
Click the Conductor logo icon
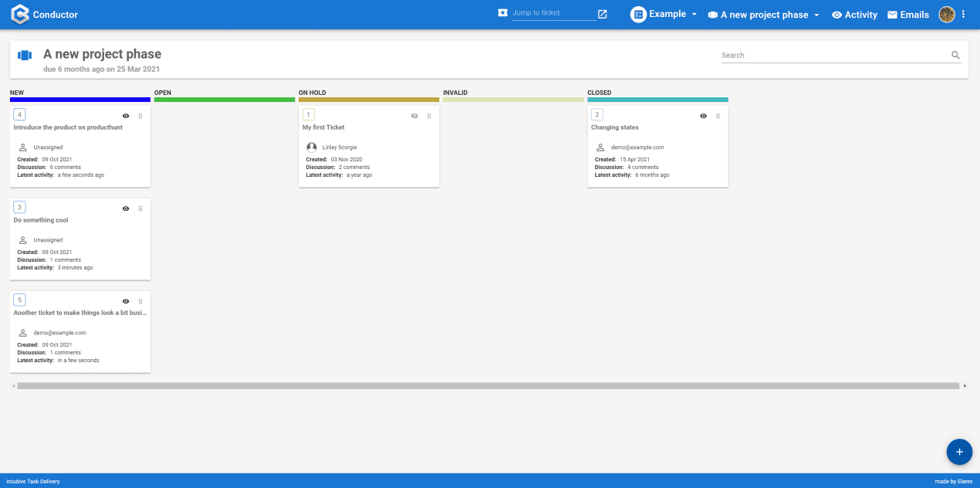pyautogui.click(x=20, y=14)
